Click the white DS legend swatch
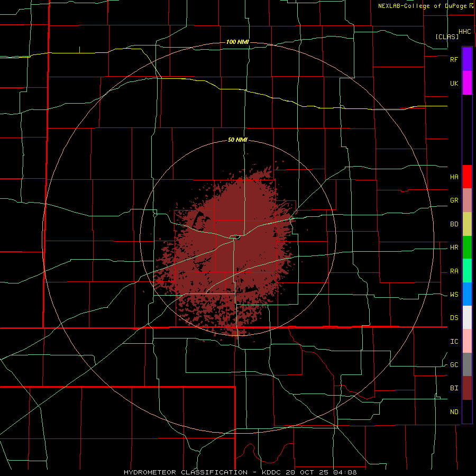476x476 pixels. (x=467, y=317)
